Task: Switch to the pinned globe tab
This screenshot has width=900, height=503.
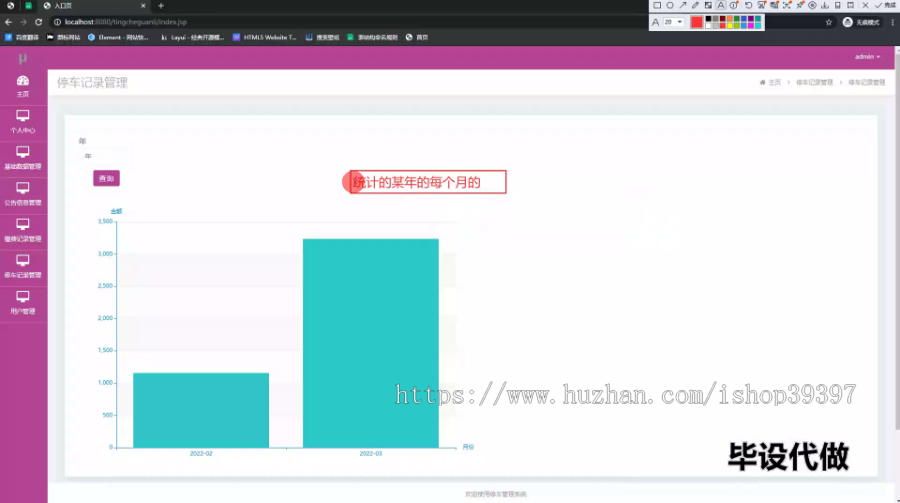Action: [x=10, y=6]
